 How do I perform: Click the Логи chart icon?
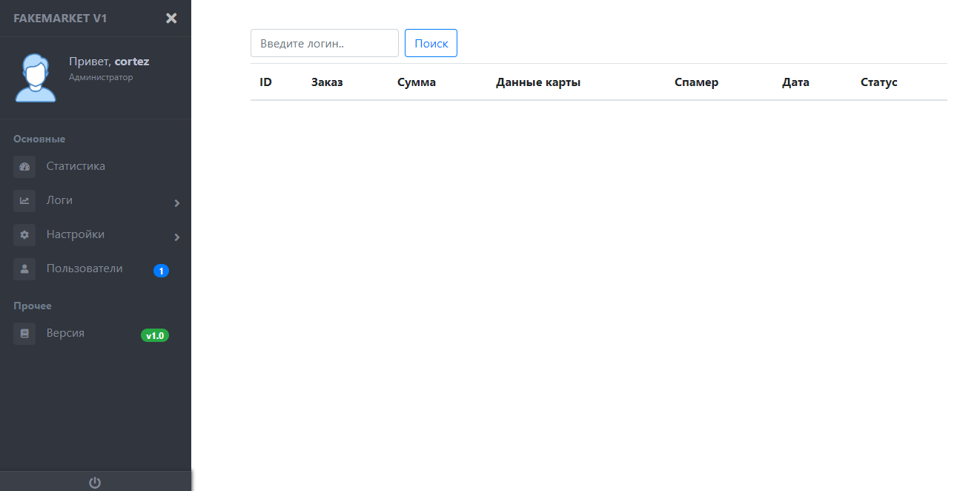point(24,201)
